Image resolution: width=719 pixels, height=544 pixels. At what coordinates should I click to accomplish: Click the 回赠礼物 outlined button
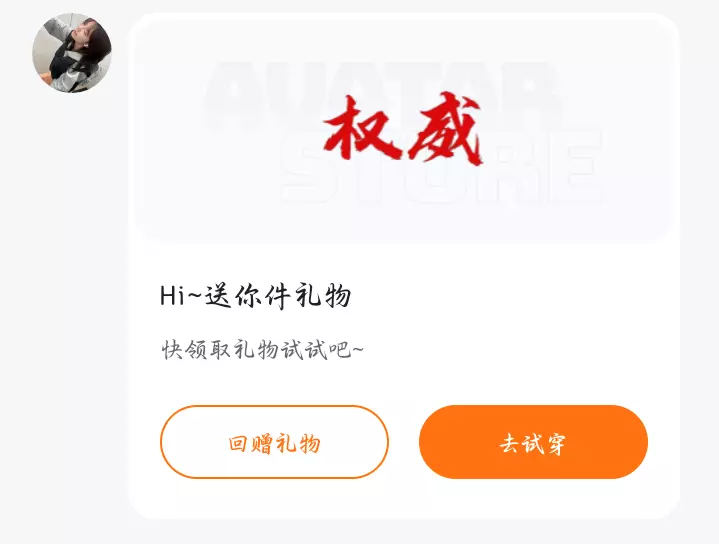tap(274, 442)
